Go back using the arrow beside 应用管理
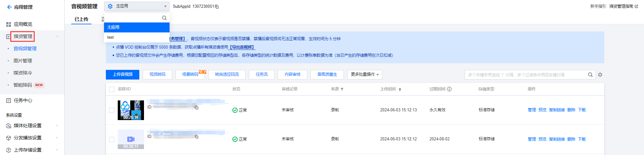Viewport: 644px width, 155px height. [x=9, y=7]
